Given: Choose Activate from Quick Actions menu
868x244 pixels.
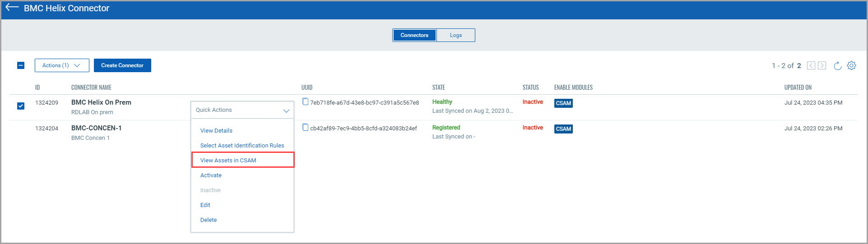Looking at the screenshot, I should (x=211, y=175).
